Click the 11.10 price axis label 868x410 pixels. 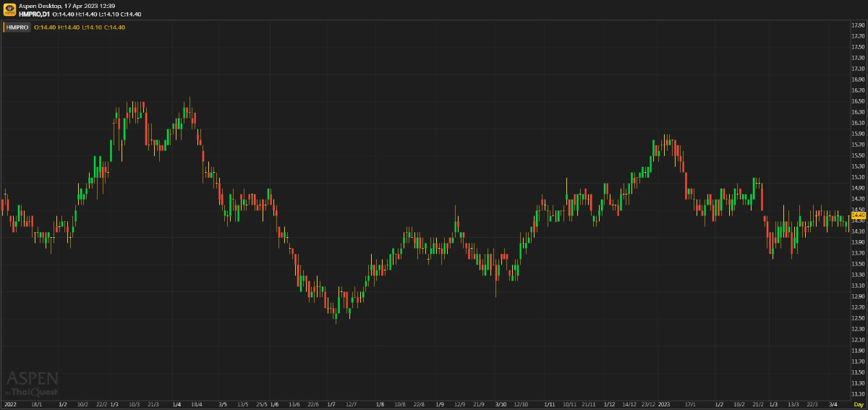(x=859, y=394)
